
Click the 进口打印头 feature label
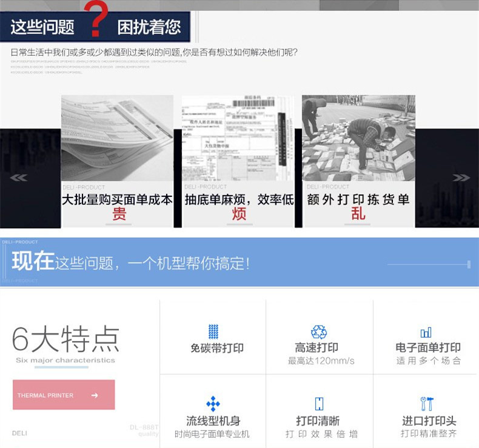[429, 421]
